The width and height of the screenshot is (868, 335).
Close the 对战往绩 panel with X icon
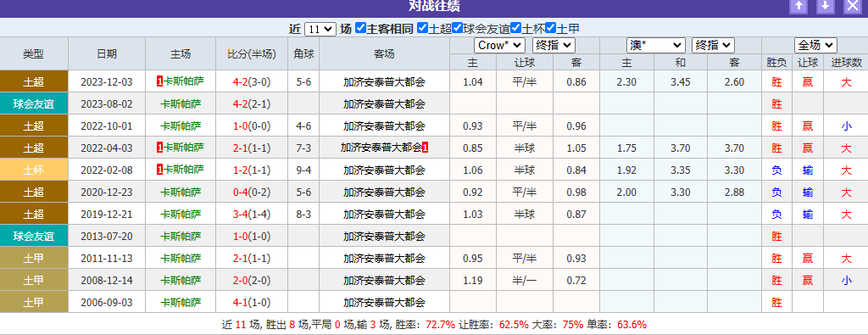852,6
